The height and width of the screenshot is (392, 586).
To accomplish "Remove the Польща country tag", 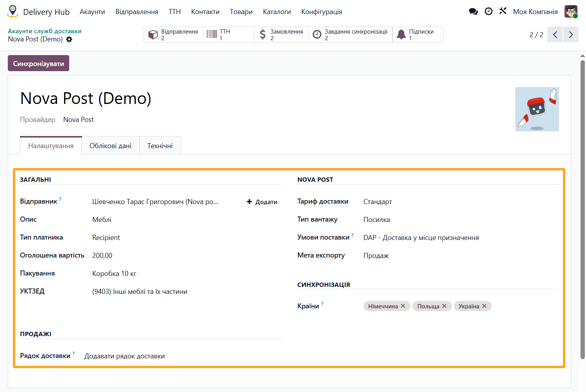I will pyautogui.click(x=444, y=306).
